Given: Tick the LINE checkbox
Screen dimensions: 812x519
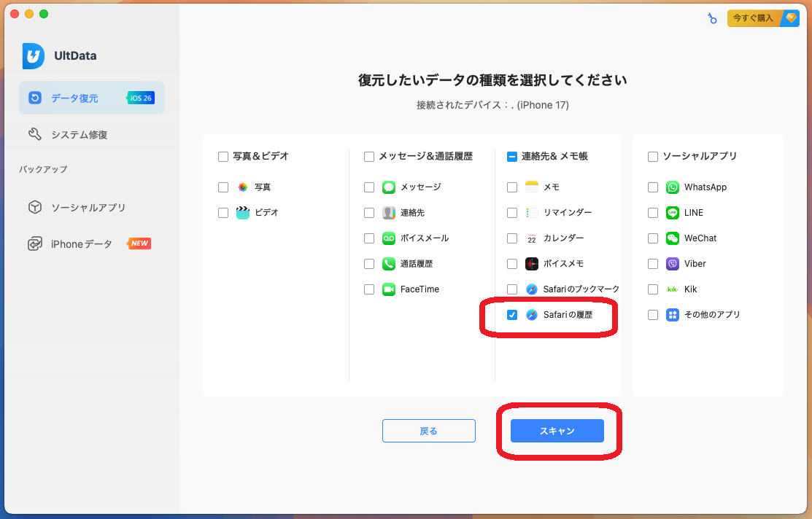Looking at the screenshot, I should (x=653, y=213).
